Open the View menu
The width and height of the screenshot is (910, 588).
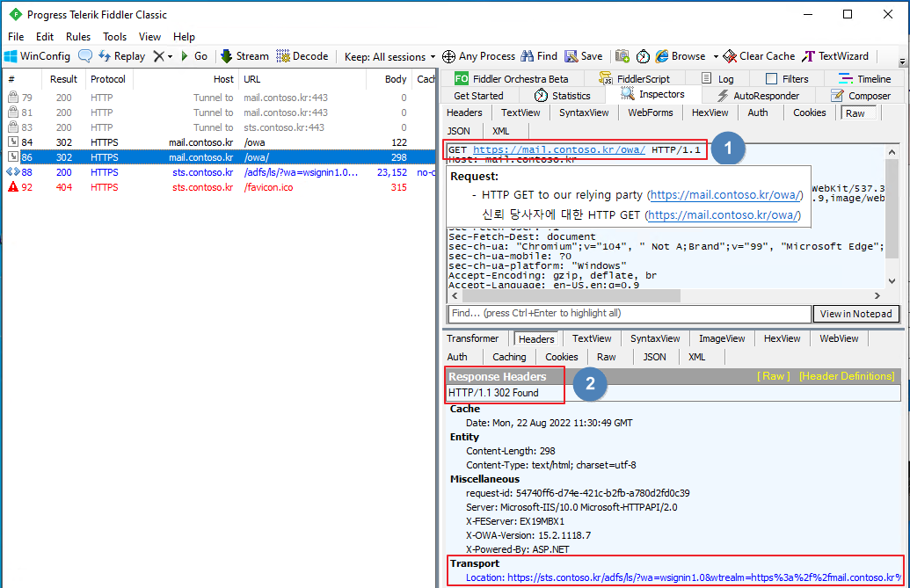point(149,37)
